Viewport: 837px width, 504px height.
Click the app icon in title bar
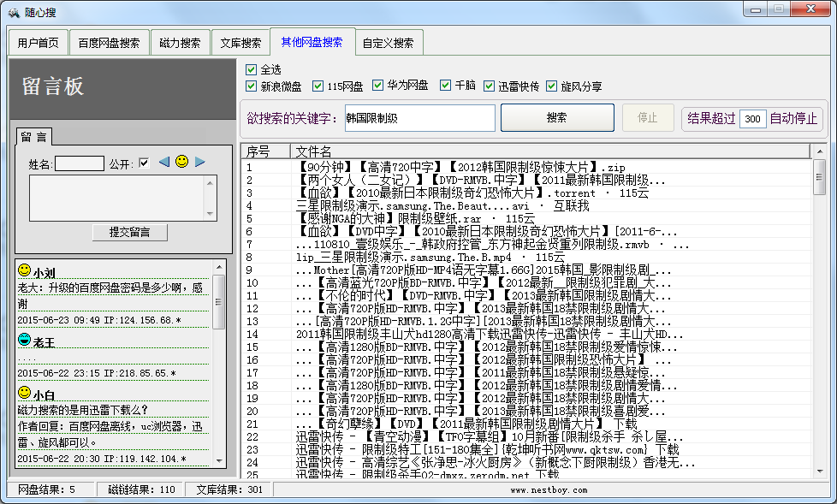pyautogui.click(x=13, y=11)
